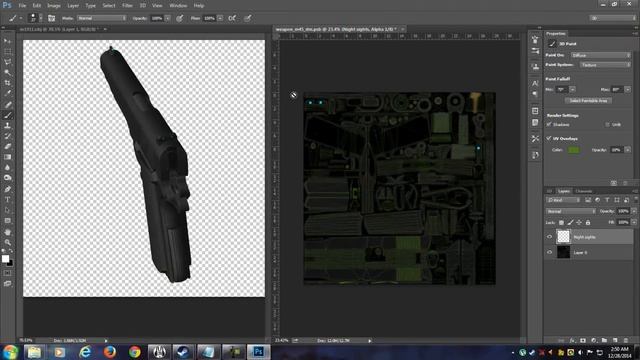Viewport: 640px width, 360px height.
Task: Select the Move tool
Action: pyautogui.click(x=7, y=41)
